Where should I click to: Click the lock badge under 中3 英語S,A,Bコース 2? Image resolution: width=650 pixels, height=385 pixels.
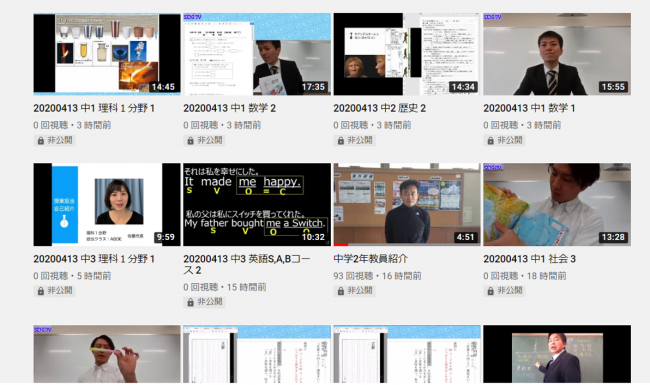[x=204, y=302]
